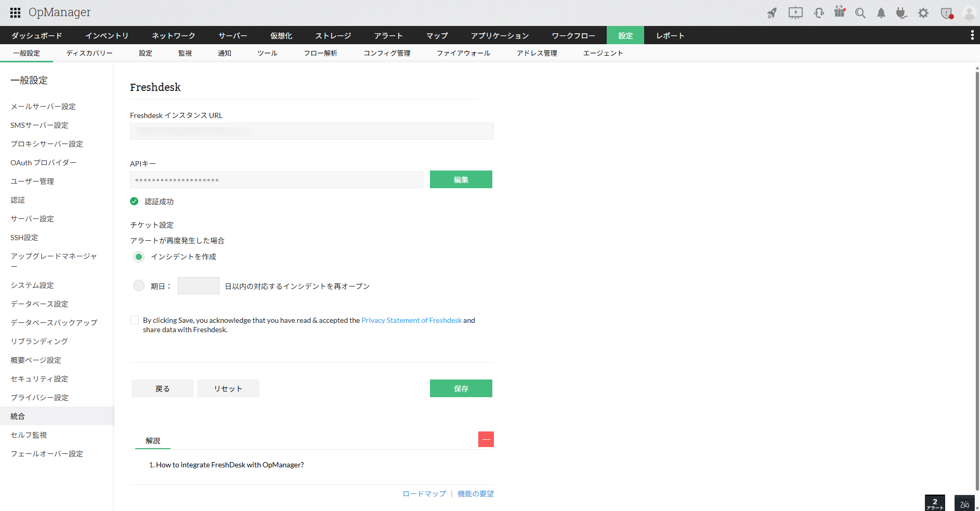Open the overflow three-dot menu on right
980x511 pixels.
973,35
